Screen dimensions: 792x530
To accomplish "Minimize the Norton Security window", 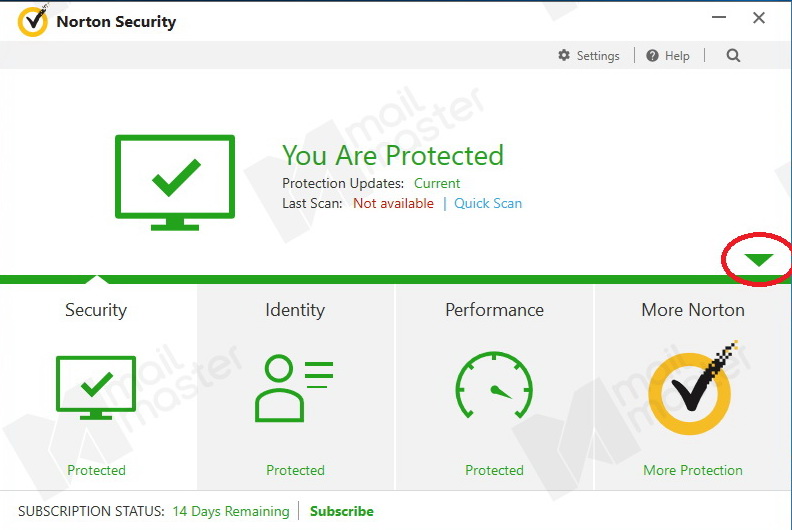I will point(720,18).
